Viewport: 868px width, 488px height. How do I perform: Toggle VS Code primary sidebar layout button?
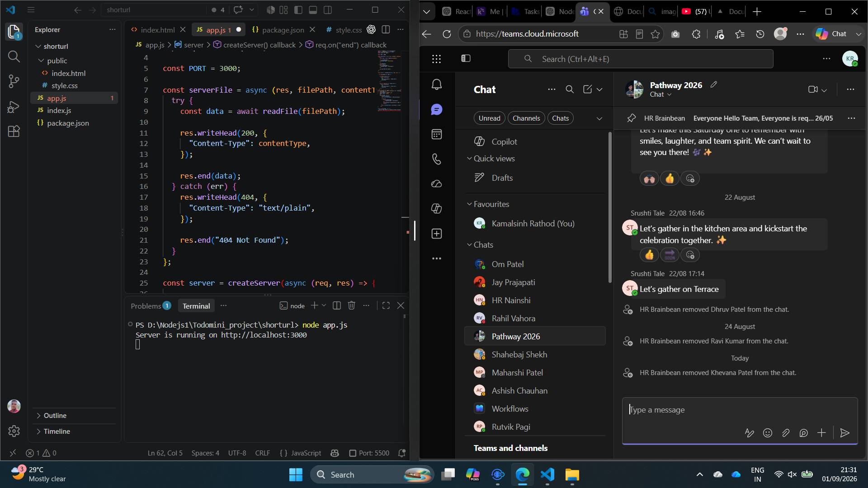(298, 9)
